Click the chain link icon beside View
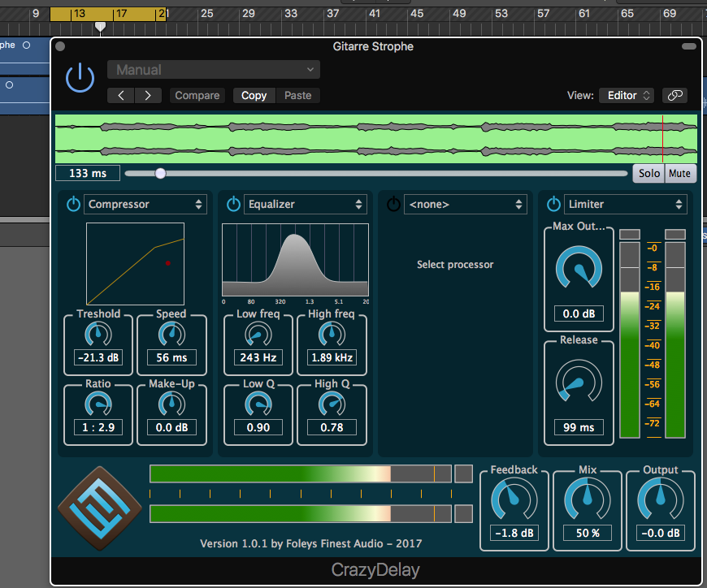The image size is (707, 588). (674, 95)
